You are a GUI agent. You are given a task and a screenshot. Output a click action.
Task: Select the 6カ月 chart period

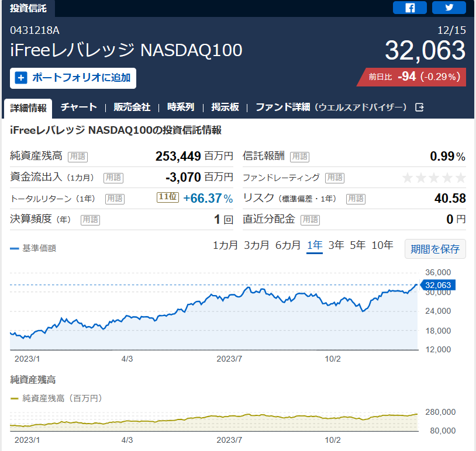pyautogui.click(x=288, y=245)
